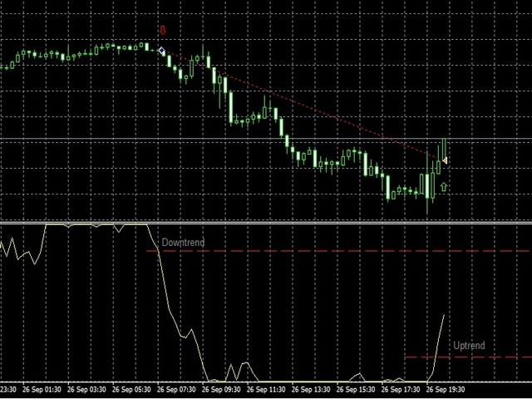Click the Uptrend level label
This screenshot has height=399, width=532.
click(x=469, y=346)
